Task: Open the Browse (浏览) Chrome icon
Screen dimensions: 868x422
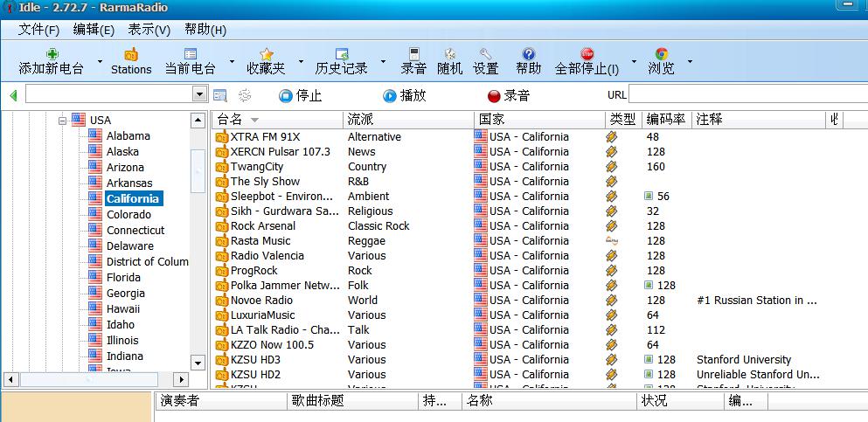Action: pyautogui.click(x=662, y=54)
